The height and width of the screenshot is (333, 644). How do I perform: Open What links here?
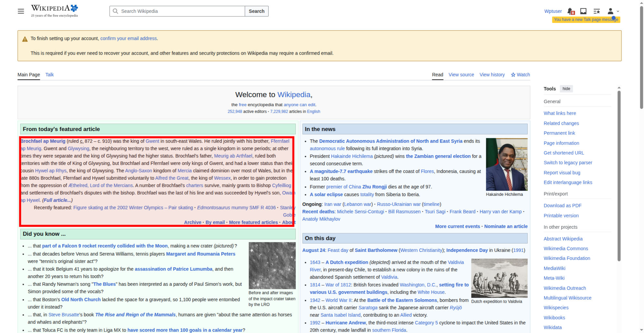click(x=560, y=113)
